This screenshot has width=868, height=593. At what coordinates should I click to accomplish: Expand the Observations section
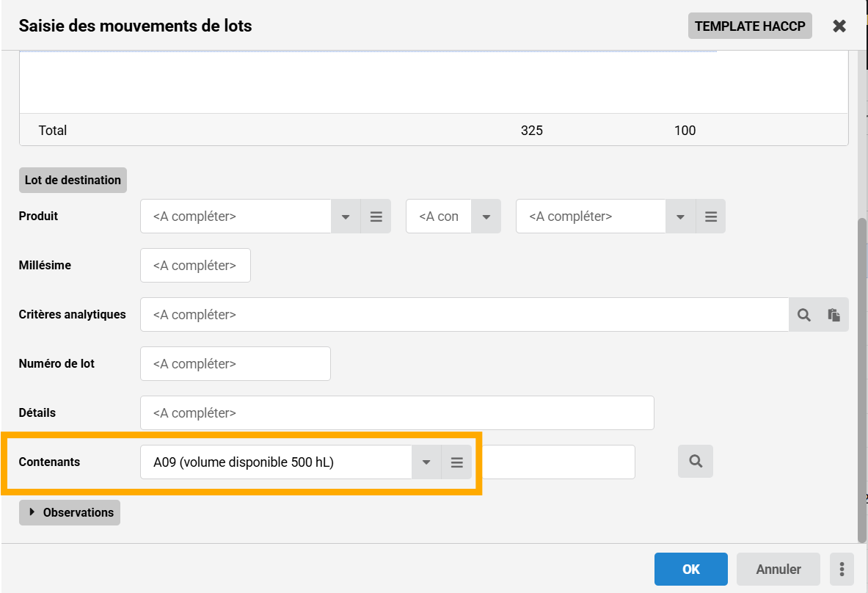[70, 512]
